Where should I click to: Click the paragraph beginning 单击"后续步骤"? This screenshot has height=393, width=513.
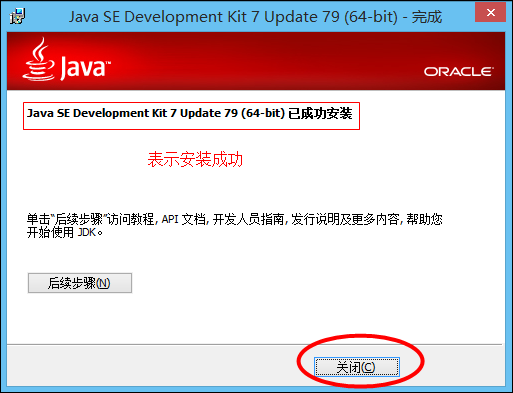[234, 226]
